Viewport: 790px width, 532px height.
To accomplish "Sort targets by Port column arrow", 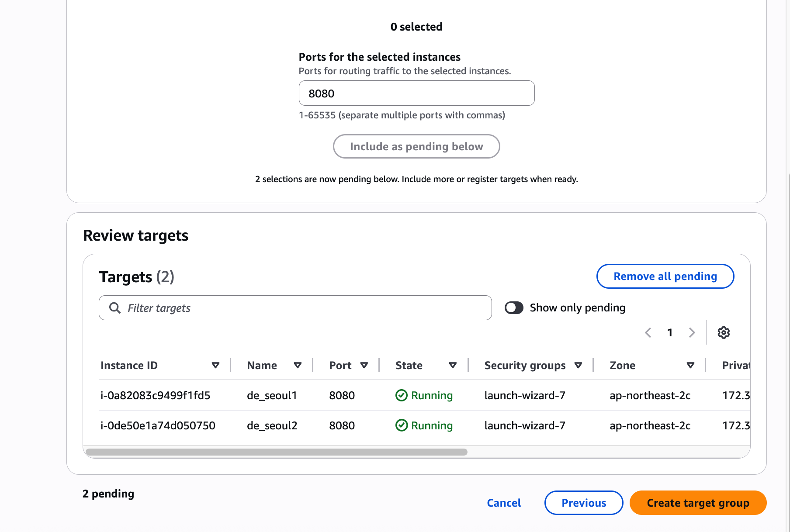I will coord(364,366).
